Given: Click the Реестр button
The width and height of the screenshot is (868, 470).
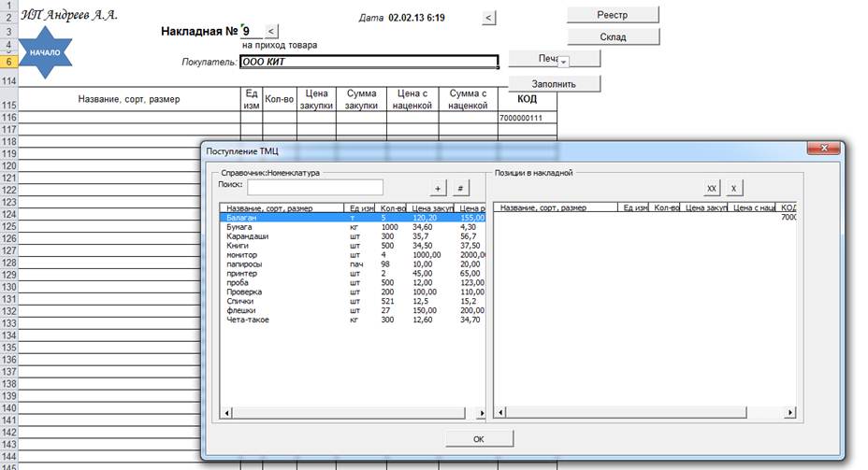Looking at the screenshot, I should click(x=613, y=15).
